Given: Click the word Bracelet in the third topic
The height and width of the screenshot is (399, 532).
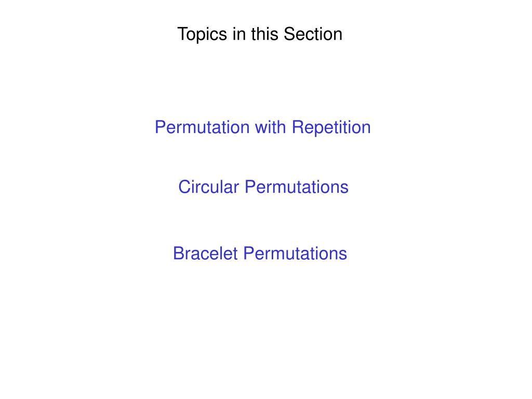Looking at the screenshot, I should click(x=205, y=254).
